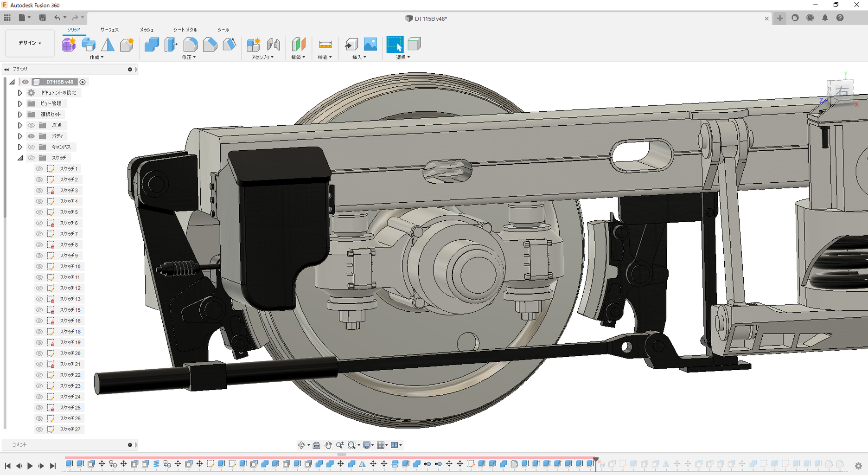Select the Pan hand tool
This screenshot has height=475, width=868.
pyautogui.click(x=328, y=445)
